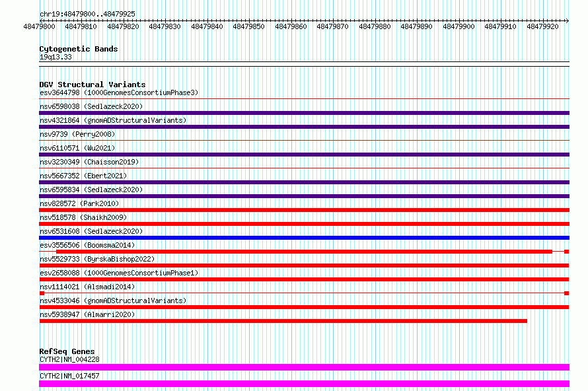
Task: Click the Cytogenetic Bands track title
Action: [x=79, y=49]
